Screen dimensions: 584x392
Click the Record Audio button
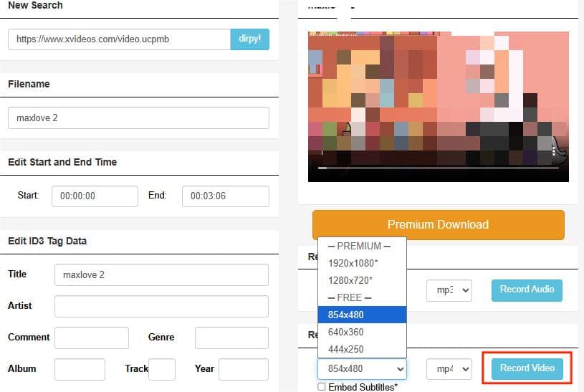[x=527, y=290]
